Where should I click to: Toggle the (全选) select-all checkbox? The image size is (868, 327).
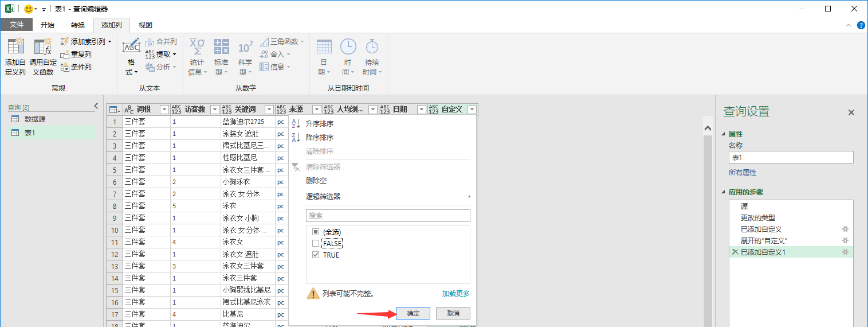pos(316,232)
